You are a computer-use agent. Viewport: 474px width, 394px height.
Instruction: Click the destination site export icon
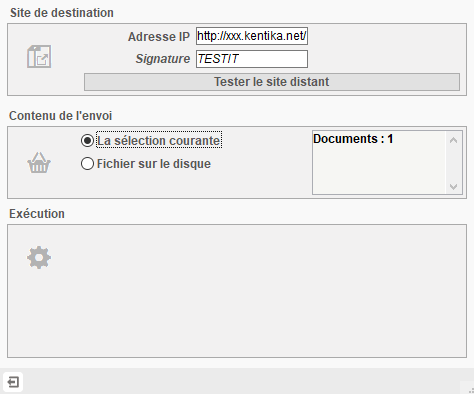tap(39, 57)
